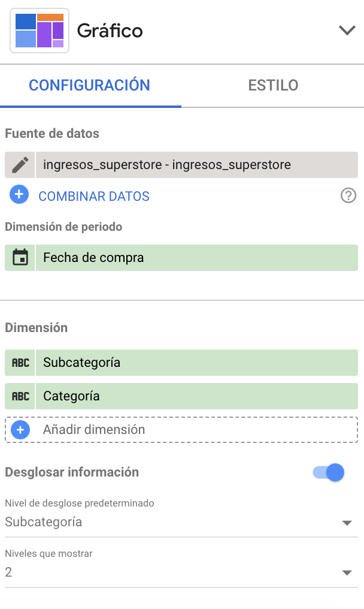
Task: Select the Categoría dimension chip
Action: pos(196,396)
